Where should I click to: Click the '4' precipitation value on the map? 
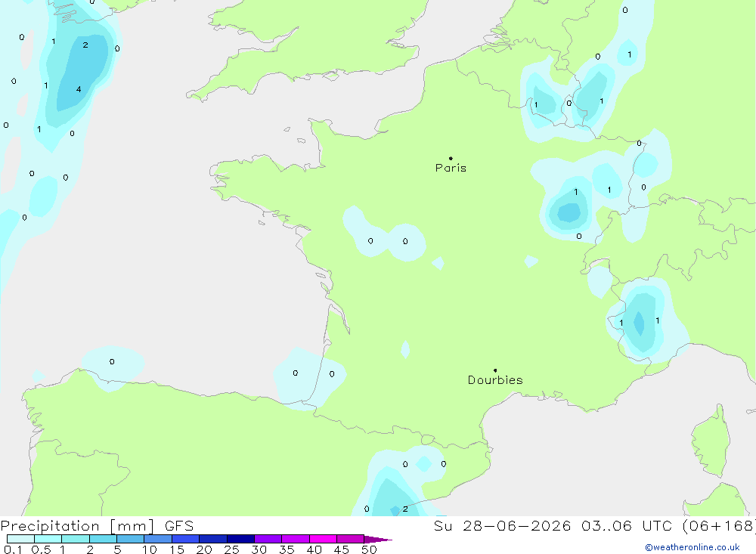click(79, 89)
